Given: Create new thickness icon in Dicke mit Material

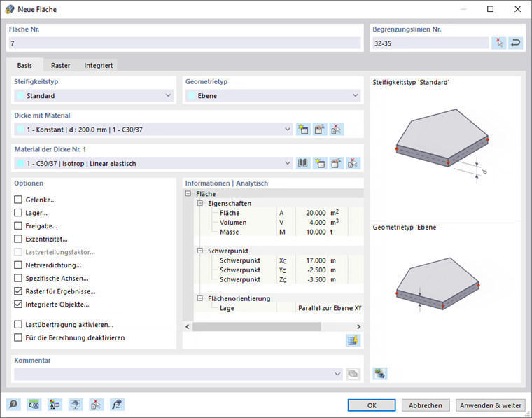Looking at the screenshot, I should pyautogui.click(x=303, y=130).
